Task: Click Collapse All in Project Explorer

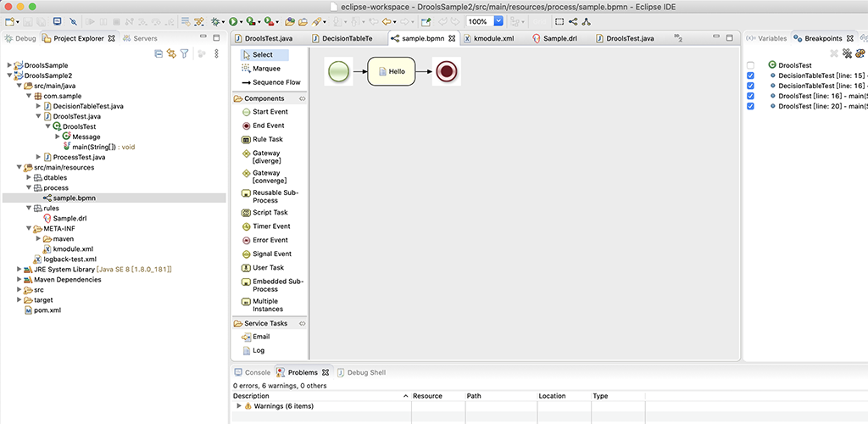Action: point(159,53)
